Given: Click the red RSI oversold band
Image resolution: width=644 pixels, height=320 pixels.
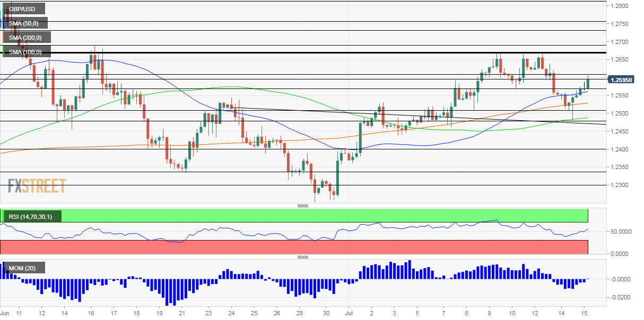Looking at the screenshot, I should pyautogui.click(x=294, y=247).
